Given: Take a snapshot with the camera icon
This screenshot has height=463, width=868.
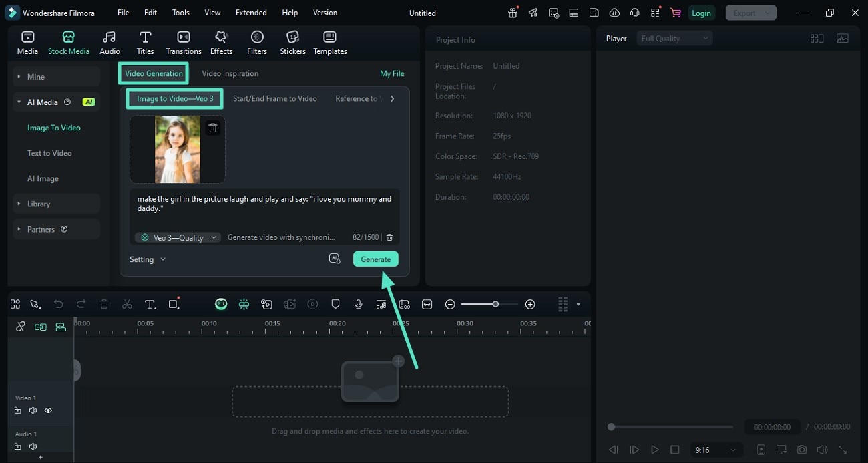Looking at the screenshot, I should click(x=802, y=450).
